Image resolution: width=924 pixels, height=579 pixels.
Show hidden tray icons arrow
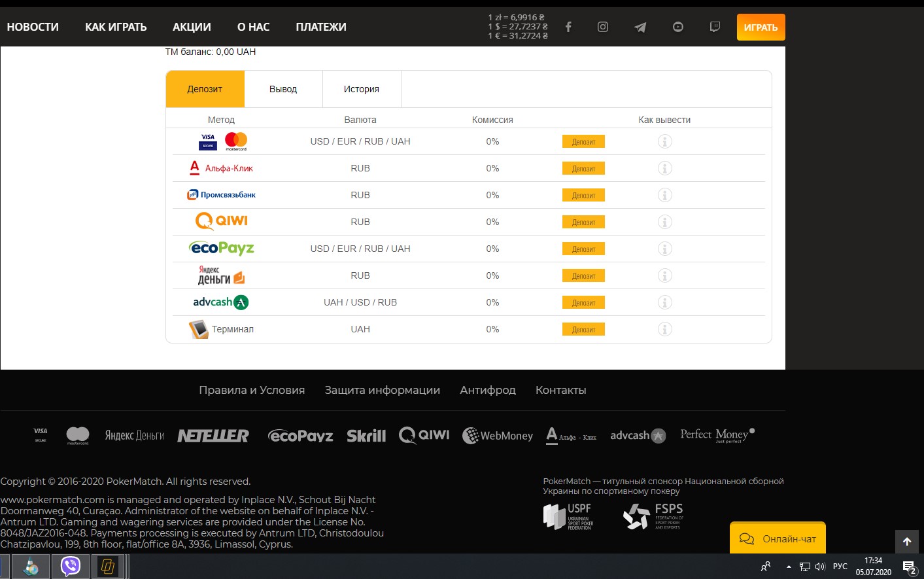[789, 567]
